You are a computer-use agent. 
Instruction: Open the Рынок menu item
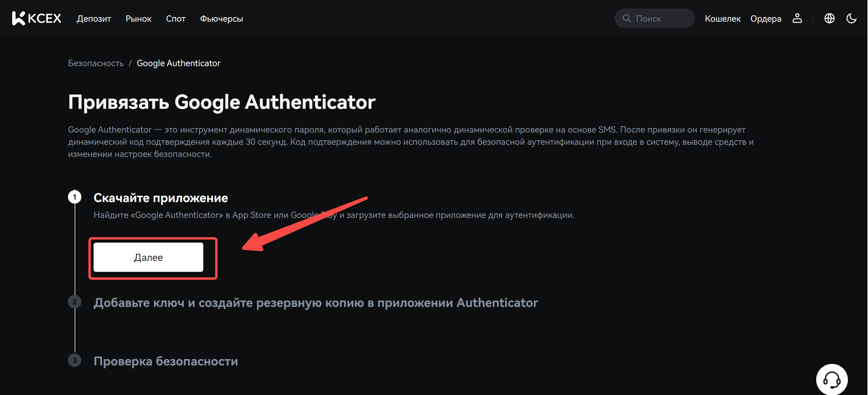[138, 19]
